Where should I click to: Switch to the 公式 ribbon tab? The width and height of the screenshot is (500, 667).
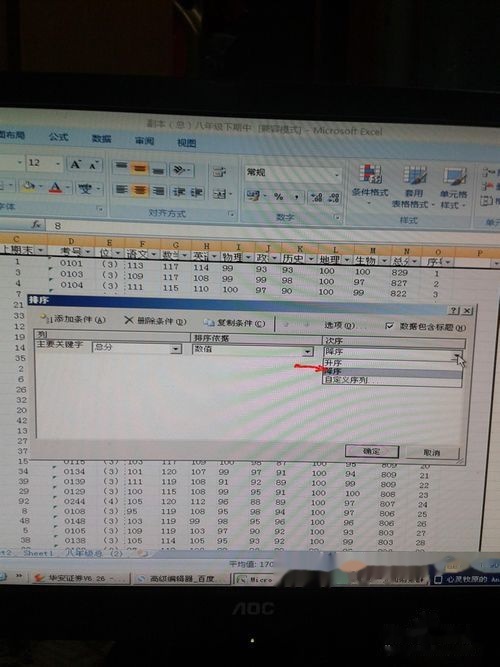click(58, 137)
